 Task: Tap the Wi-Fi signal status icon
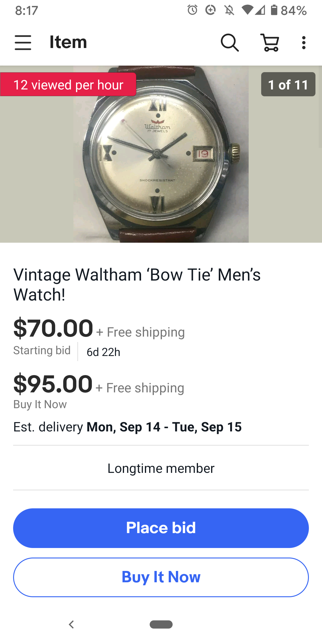pyautogui.click(x=247, y=10)
